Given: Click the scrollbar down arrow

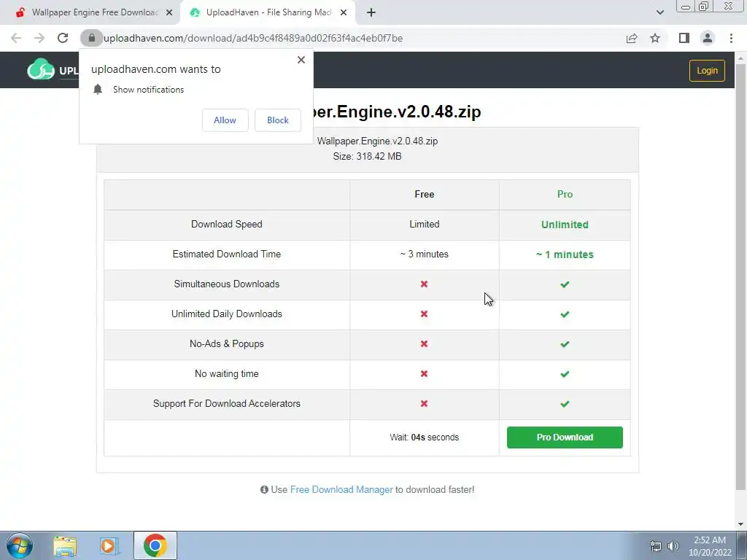Looking at the screenshot, I should click(x=741, y=525).
